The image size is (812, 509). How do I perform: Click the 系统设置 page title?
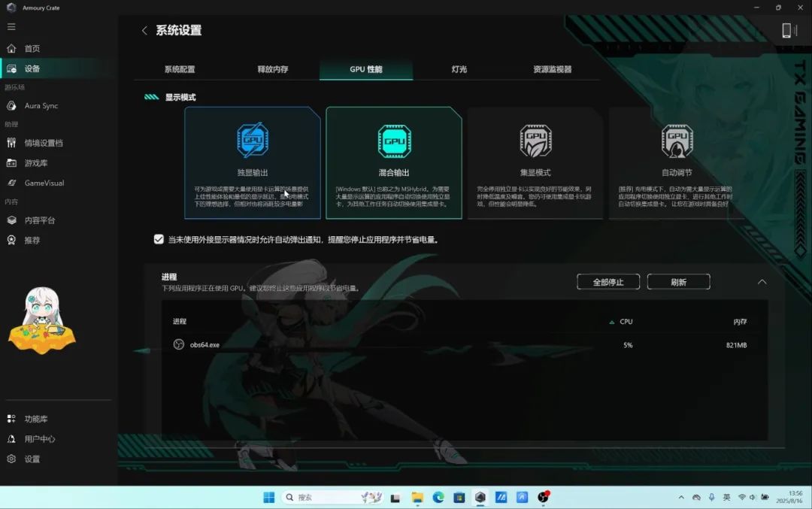point(179,31)
